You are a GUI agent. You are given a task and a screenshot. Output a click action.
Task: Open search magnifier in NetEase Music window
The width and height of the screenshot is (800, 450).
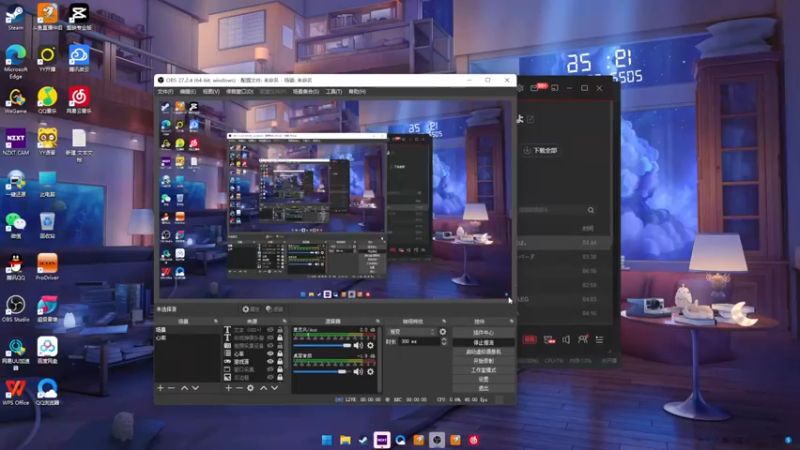591,210
